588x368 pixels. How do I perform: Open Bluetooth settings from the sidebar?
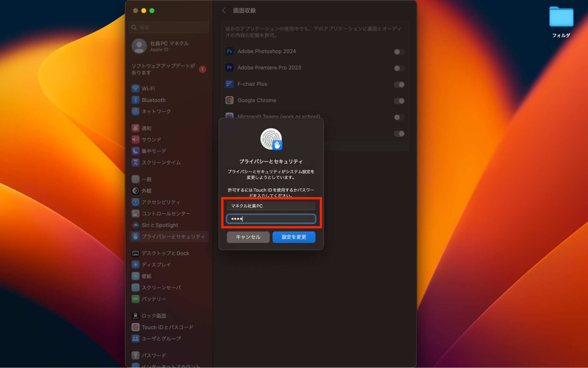(x=153, y=100)
